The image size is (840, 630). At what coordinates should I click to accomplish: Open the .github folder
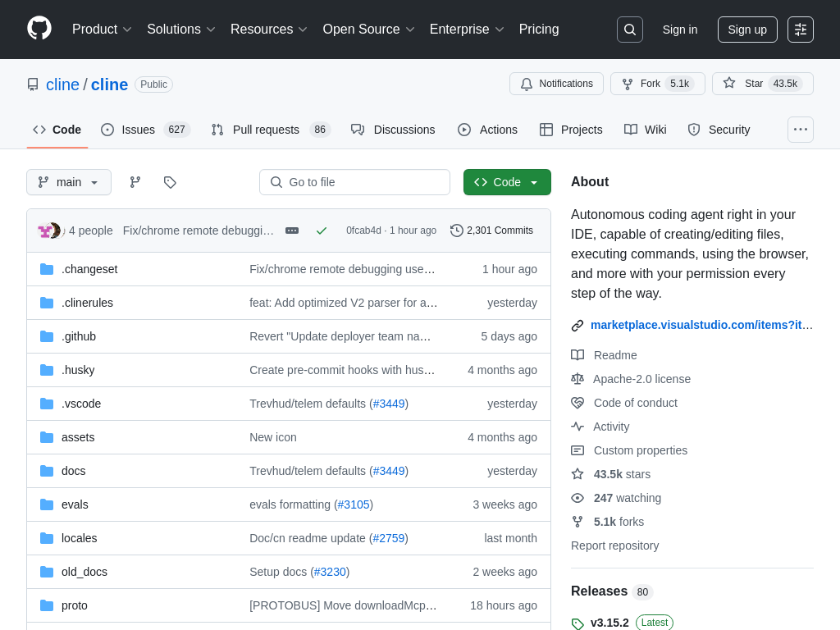[x=79, y=336]
